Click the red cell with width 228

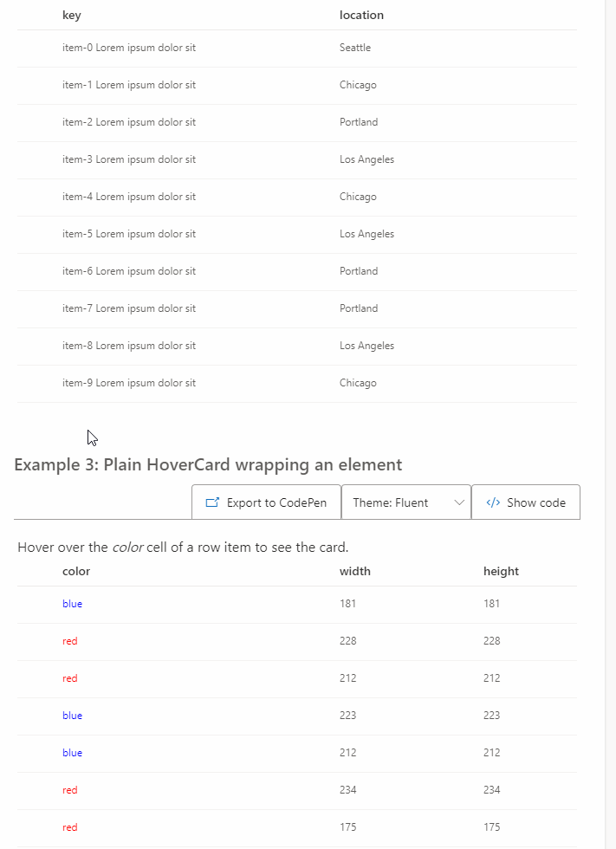click(x=70, y=641)
